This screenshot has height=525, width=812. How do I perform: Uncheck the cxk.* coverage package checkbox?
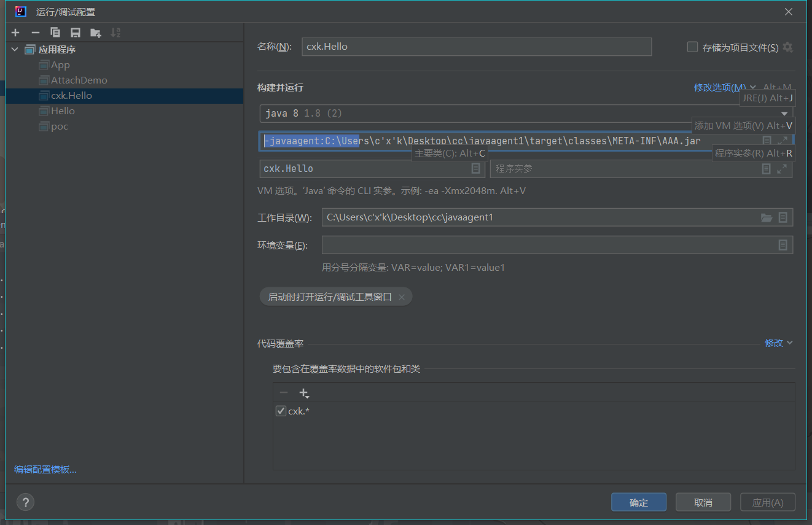click(281, 411)
